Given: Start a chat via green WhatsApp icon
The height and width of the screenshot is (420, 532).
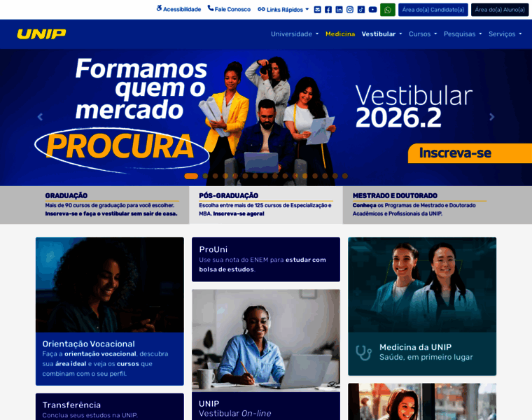Looking at the screenshot, I should click(388, 10).
